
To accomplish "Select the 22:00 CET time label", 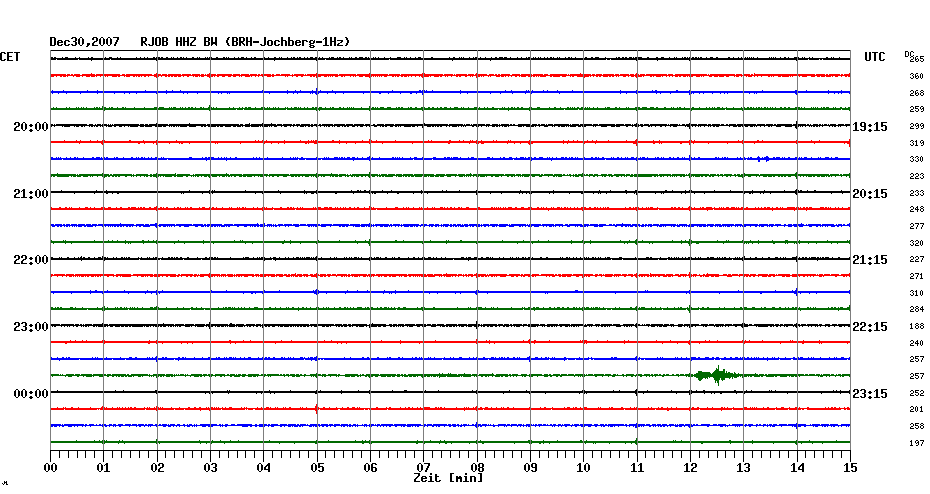I will click(x=31, y=260).
